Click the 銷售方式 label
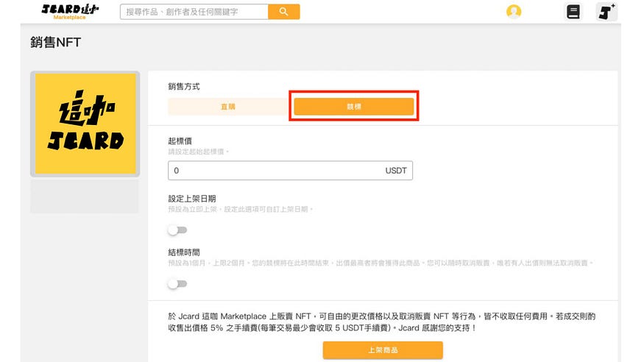644x362 pixels. pos(184,87)
